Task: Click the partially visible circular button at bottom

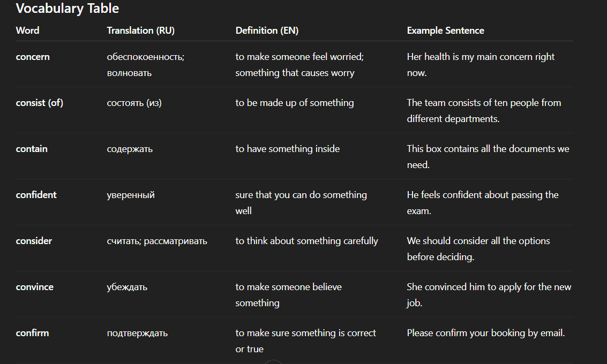Action: pos(273,362)
